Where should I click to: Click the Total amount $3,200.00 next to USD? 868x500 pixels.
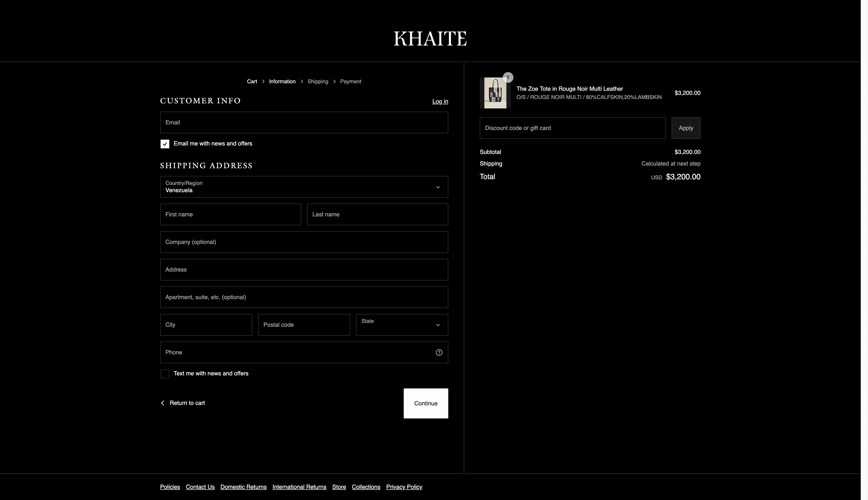(x=683, y=177)
